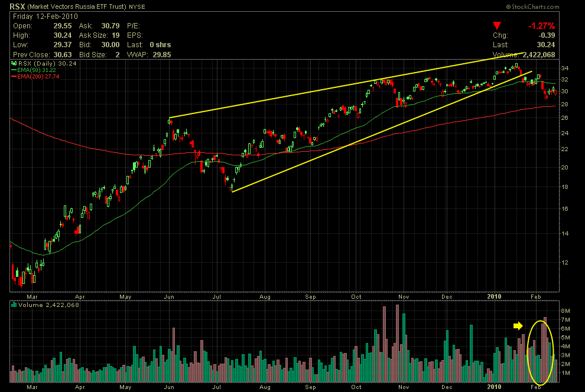Click the 18 price axis label

pos(564,187)
